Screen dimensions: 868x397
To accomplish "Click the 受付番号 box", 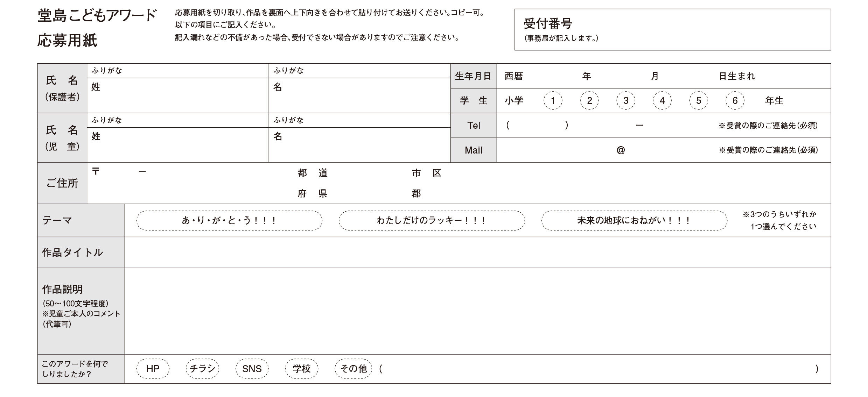I will (x=672, y=30).
